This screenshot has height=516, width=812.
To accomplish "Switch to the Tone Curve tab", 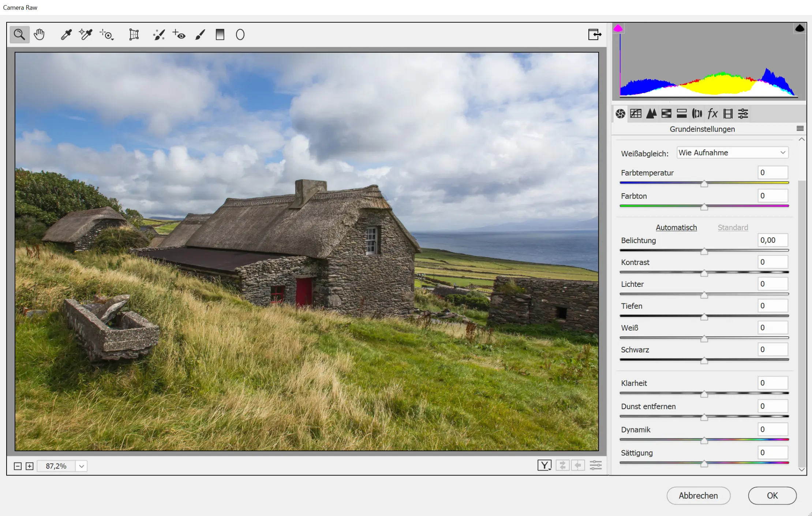I will (x=636, y=114).
